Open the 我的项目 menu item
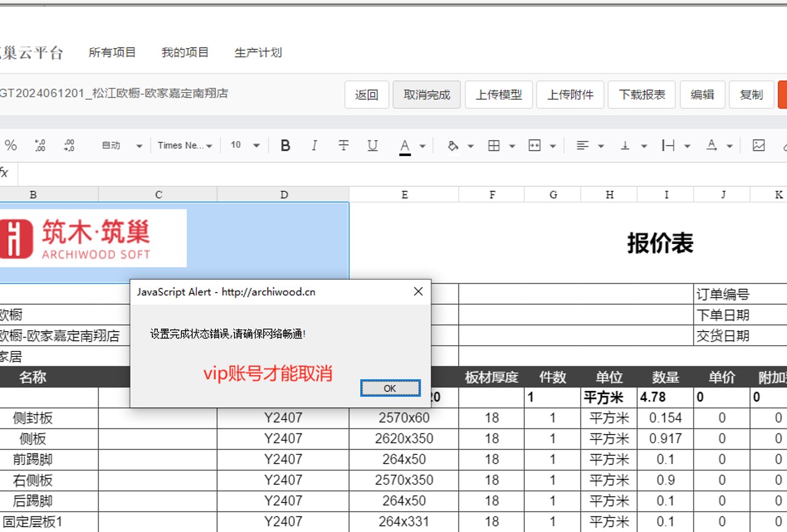The height and width of the screenshot is (532, 787). pos(184,52)
